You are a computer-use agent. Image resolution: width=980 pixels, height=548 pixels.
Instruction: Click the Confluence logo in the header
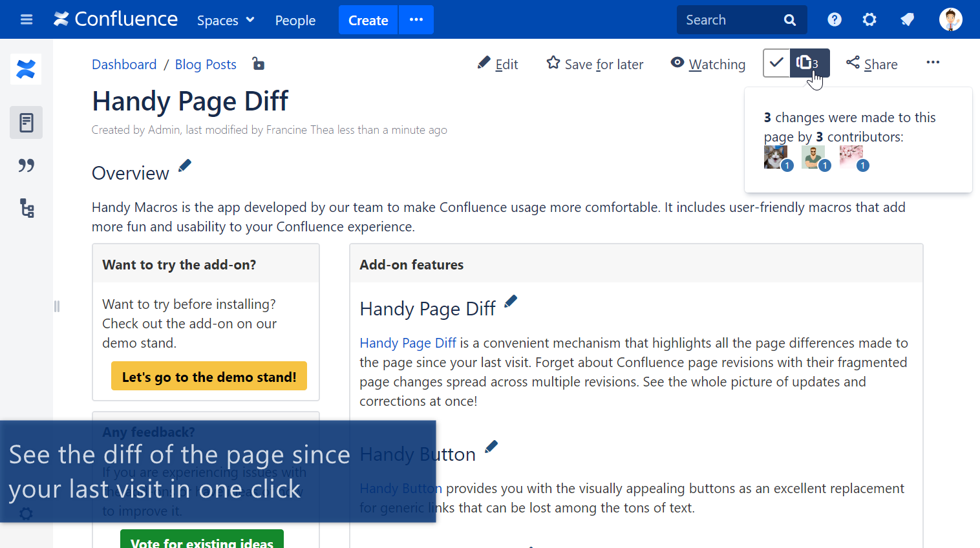(x=116, y=19)
